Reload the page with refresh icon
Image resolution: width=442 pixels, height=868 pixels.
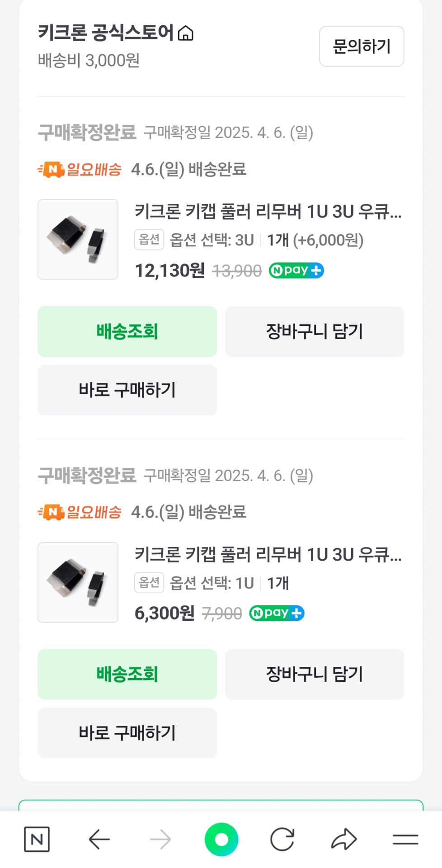tap(282, 840)
